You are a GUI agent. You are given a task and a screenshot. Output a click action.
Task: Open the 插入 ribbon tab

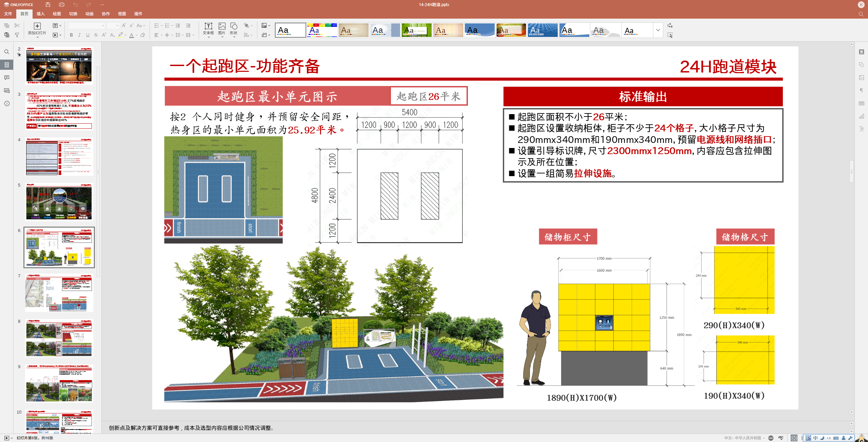coord(41,14)
